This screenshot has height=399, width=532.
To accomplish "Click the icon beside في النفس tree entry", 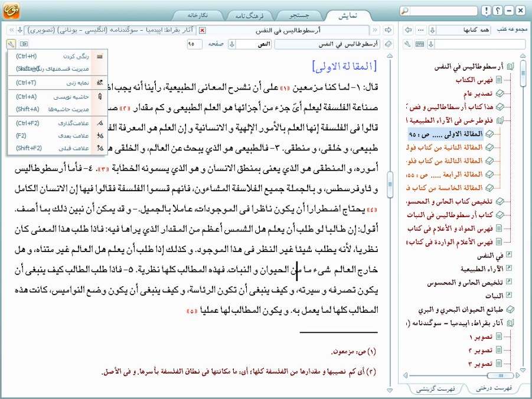I will pos(508,254).
